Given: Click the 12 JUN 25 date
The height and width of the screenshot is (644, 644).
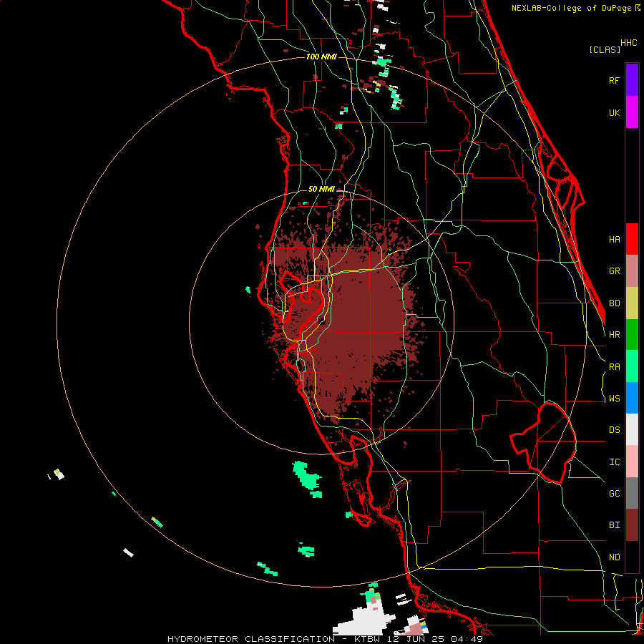Looking at the screenshot, I should 417,639.
